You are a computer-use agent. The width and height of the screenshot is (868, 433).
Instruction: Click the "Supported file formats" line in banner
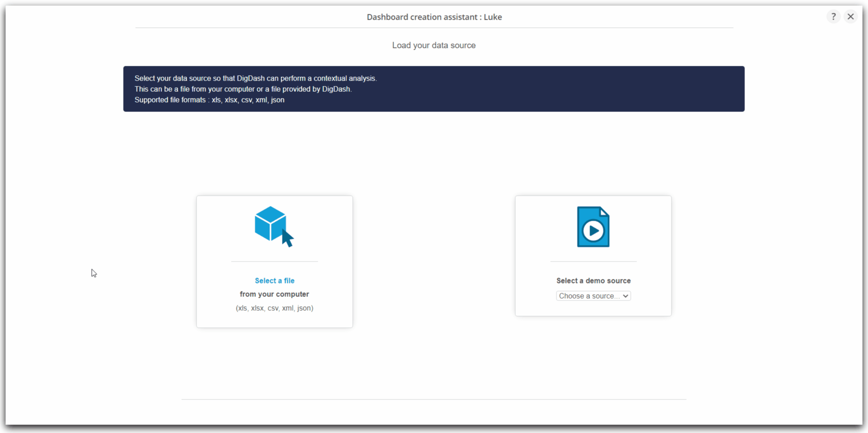[x=210, y=100]
